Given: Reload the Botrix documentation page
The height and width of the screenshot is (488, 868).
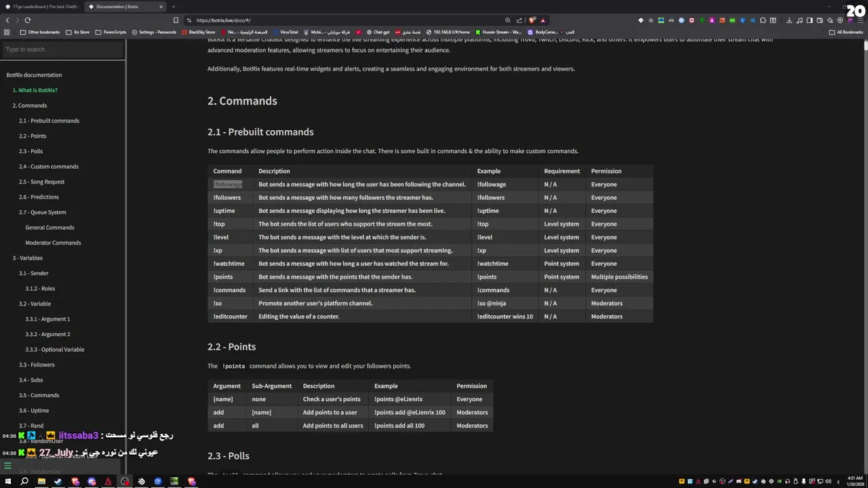Looking at the screenshot, I should [x=27, y=20].
